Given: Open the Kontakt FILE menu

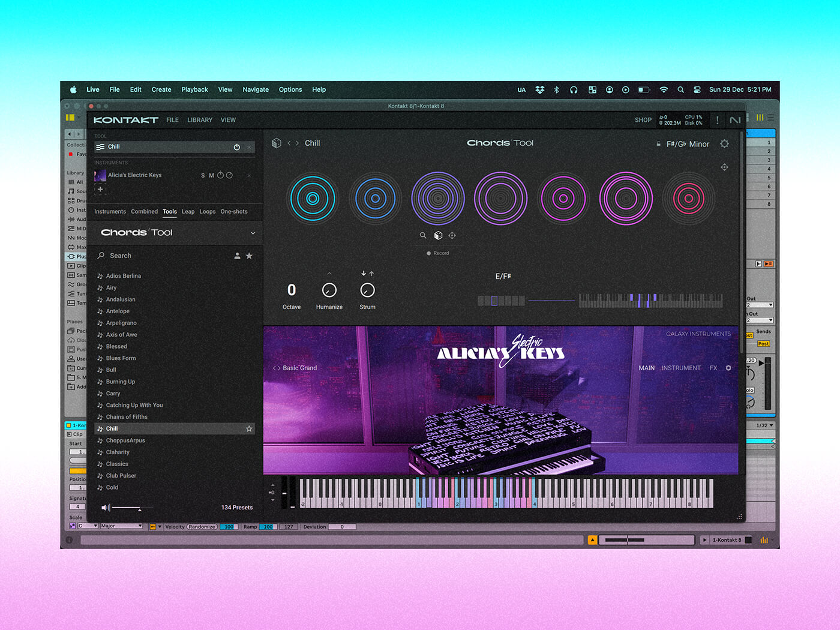Looking at the screenshot, I should (172, 120).
